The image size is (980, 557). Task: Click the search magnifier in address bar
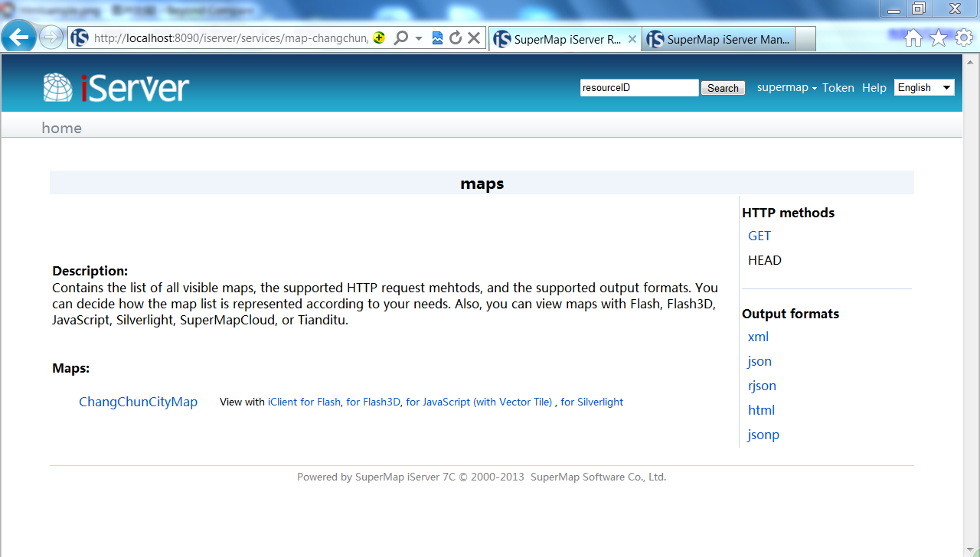tap(400, 38)
